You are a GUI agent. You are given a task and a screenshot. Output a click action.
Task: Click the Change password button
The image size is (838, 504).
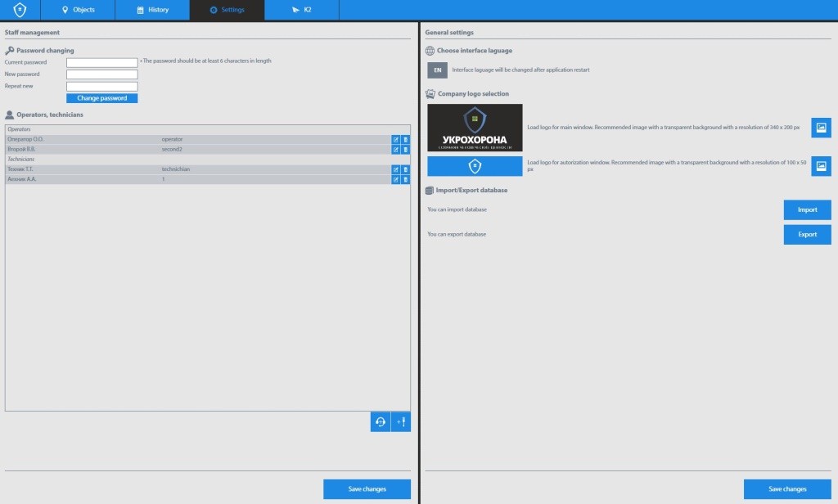(102, 98)
